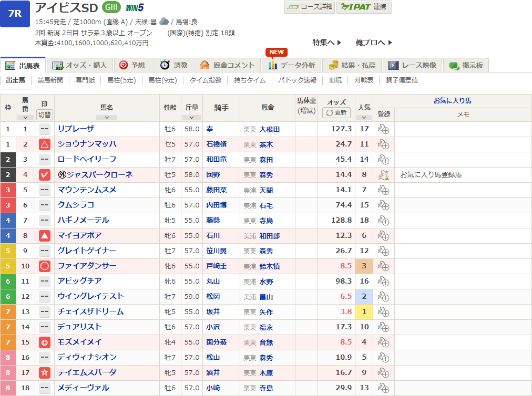Click the registered favorite icon for ジャスパークローネ

(383, 175)
